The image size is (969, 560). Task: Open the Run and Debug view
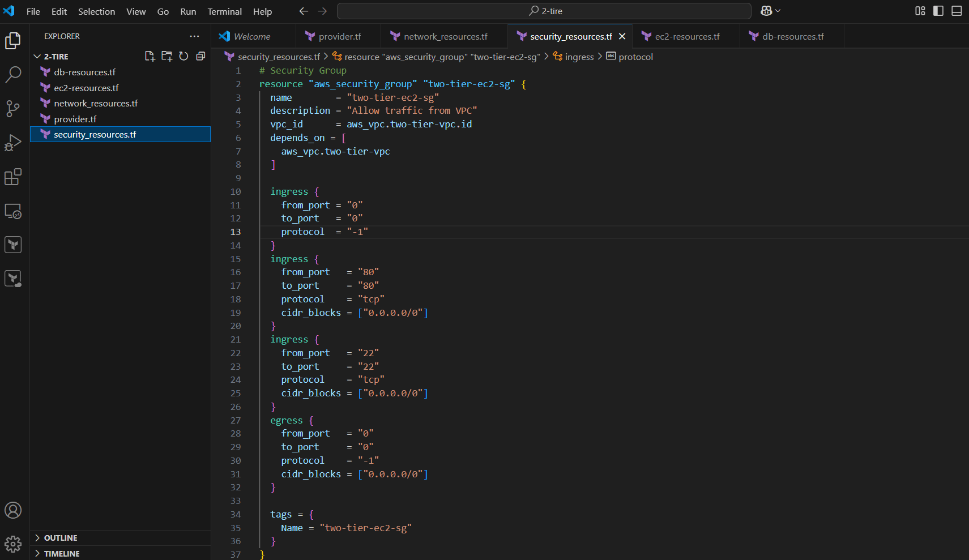click(13, 143)
